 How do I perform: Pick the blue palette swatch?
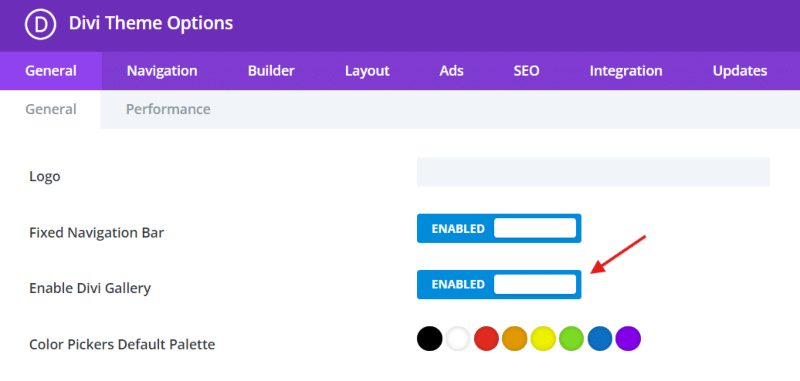pos(599,339)
